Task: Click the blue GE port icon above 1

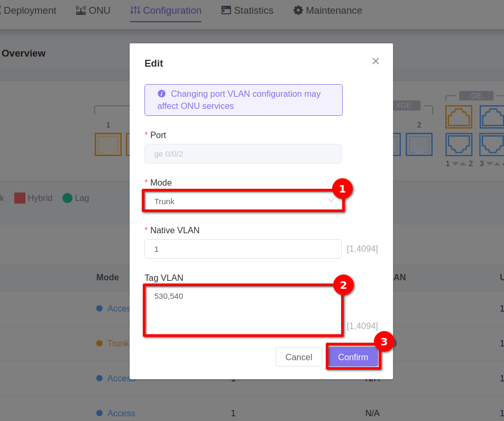Action: pyautogui.click(x=459, y=144)
